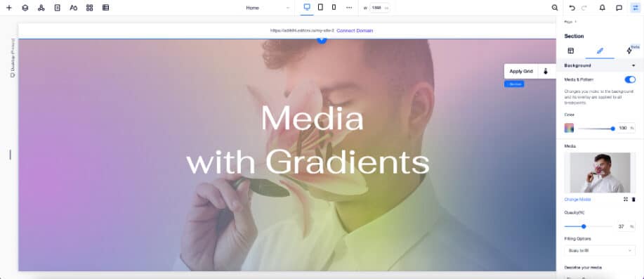The image size is (644, 279).
Task: Select the 'Media with Gradients' heading text
Action: click(308, 140)
